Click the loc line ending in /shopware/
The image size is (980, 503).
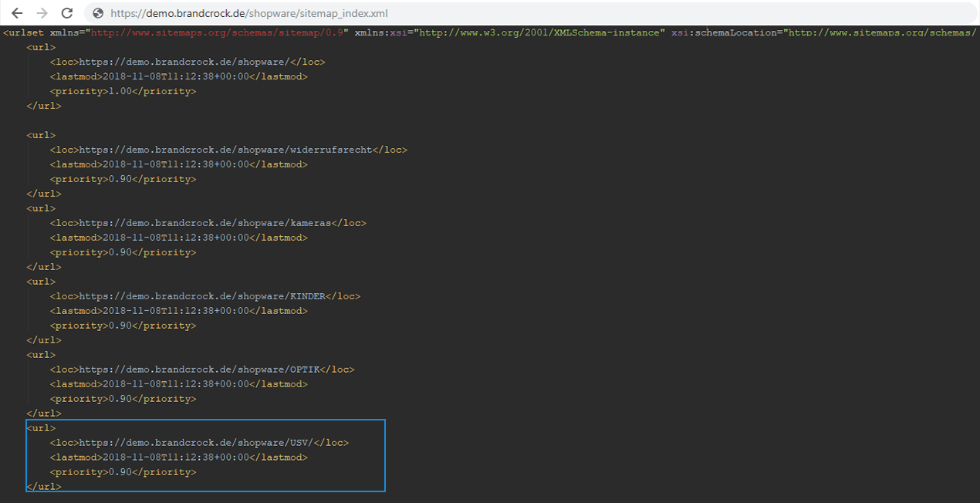[188, 62]
